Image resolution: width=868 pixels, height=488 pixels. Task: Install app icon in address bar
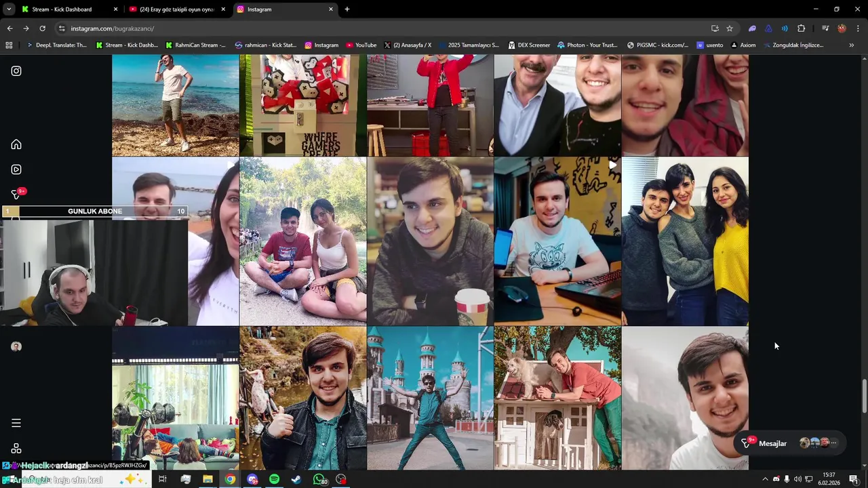715,28
